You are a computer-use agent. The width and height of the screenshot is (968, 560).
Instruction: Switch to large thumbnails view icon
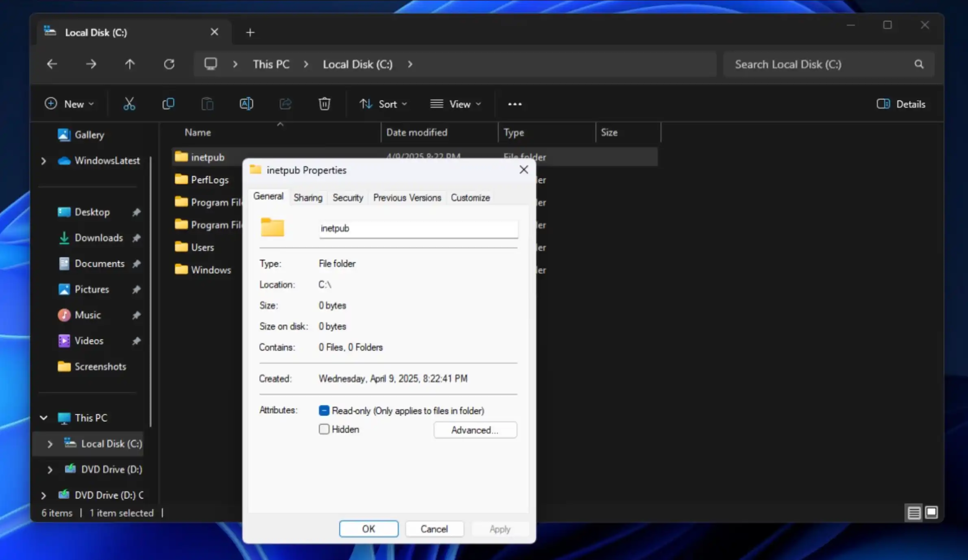(931, 512)
